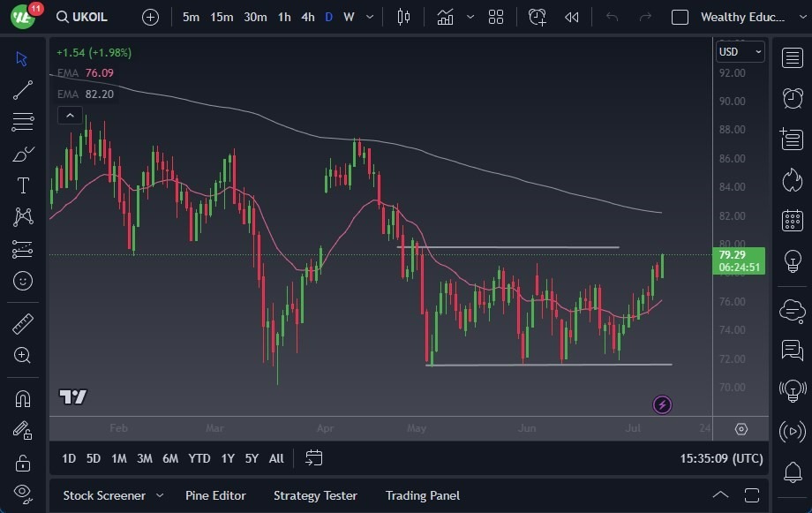Open the watchlist panel icon
The width and height of the screenshot is (812, 513).
point(793,57)
